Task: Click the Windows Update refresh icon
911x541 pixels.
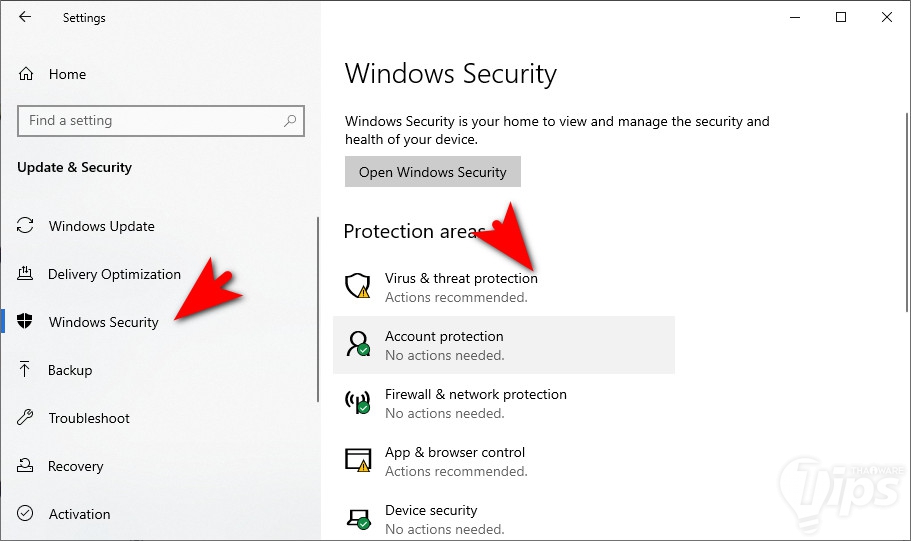Action: 26,226
